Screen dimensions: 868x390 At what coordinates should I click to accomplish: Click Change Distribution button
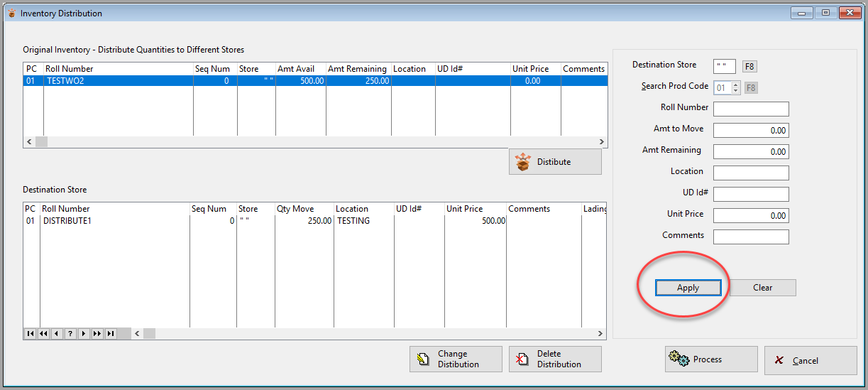click(456, 359)
